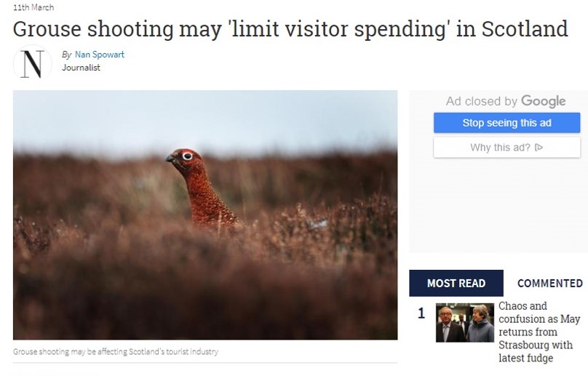
Task: Click the grouse's head in the photo
Action: 185,159
